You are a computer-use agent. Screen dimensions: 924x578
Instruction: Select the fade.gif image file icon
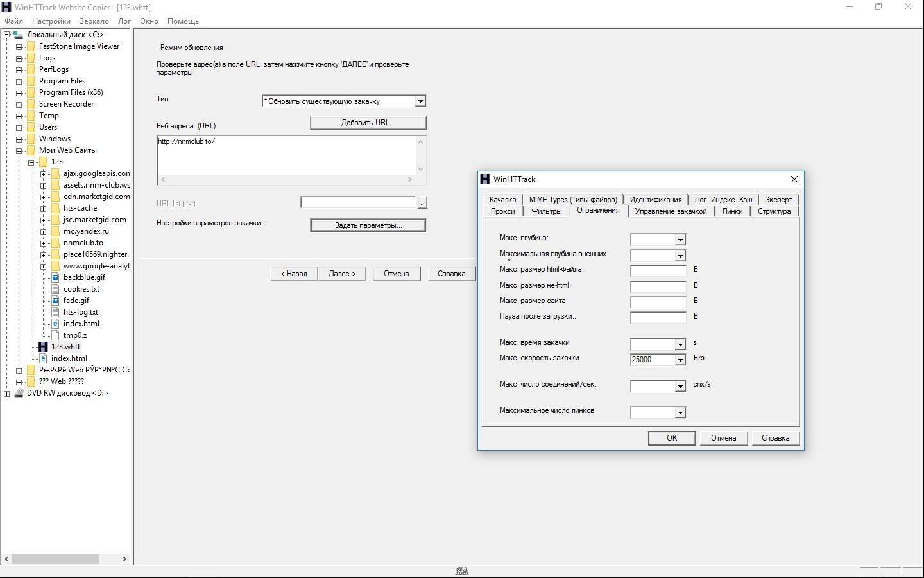(55, 301)
